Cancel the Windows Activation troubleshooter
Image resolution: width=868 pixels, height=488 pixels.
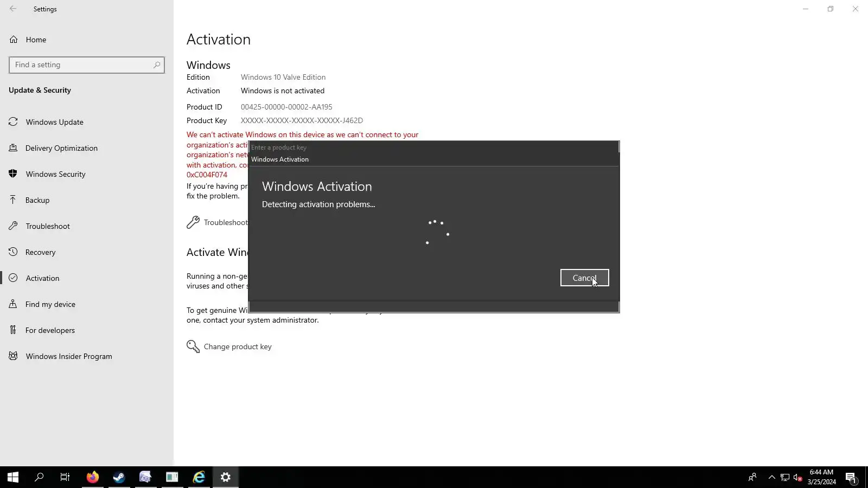click(x=584, y=278)
